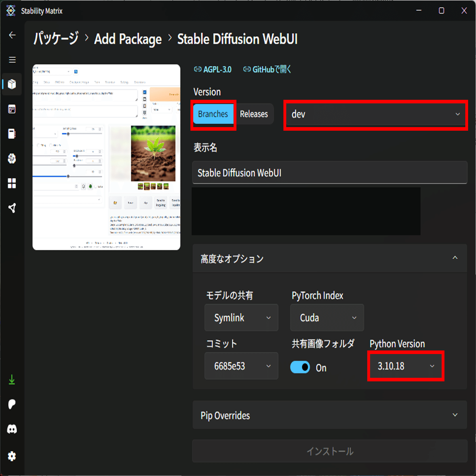Open the green downloads arrow icon
Image resolution: width=476 pixels, height=476 pixels.
tap(12, 380)
